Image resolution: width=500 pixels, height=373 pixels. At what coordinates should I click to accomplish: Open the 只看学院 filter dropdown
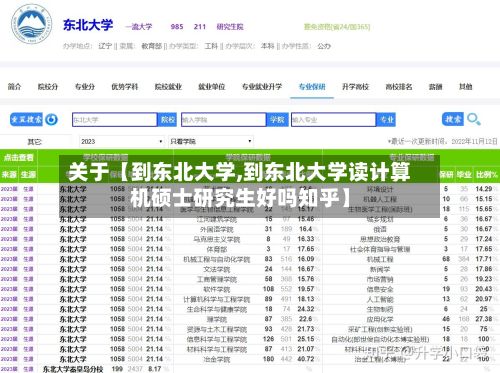[x=211, y=141]
